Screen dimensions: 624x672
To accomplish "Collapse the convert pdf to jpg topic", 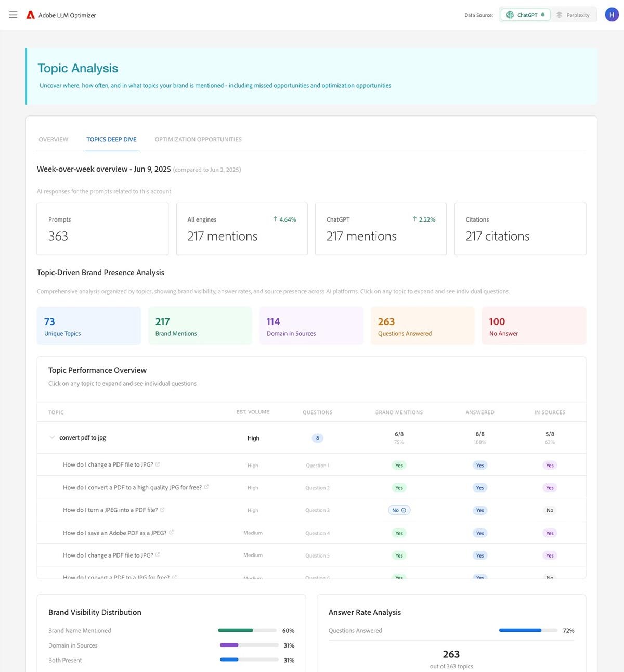I will coord(52,438).
